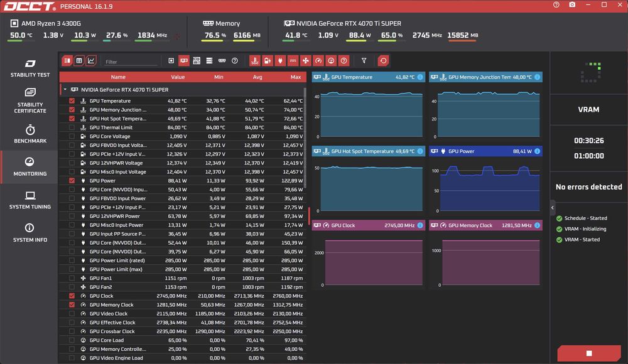Sort table by Max column header
The image size is (628, 364).
tap(296, 77)
